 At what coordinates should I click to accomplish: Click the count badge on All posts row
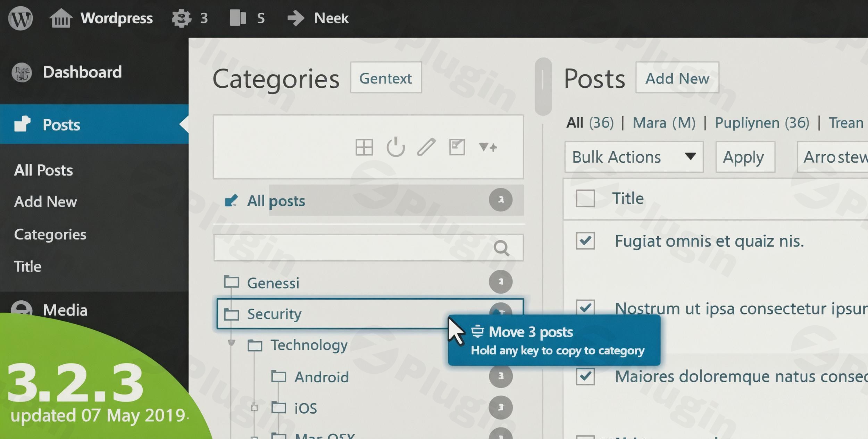(501, 200)
